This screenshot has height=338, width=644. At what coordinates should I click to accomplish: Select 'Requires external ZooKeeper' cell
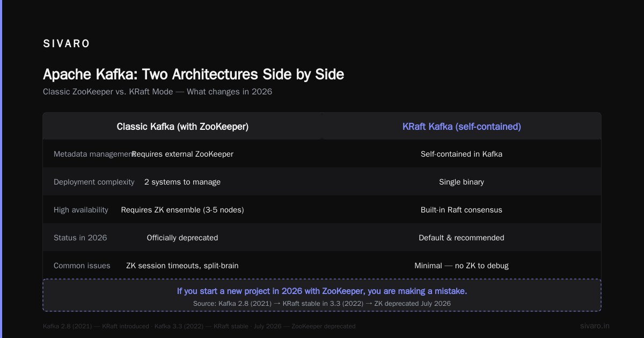[182, 154]
